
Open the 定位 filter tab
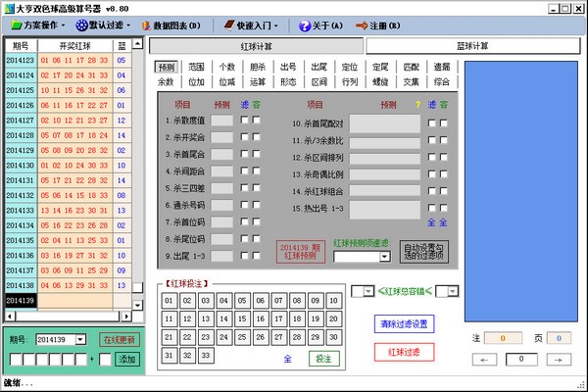pyautogui.click(x=350, y=67)
